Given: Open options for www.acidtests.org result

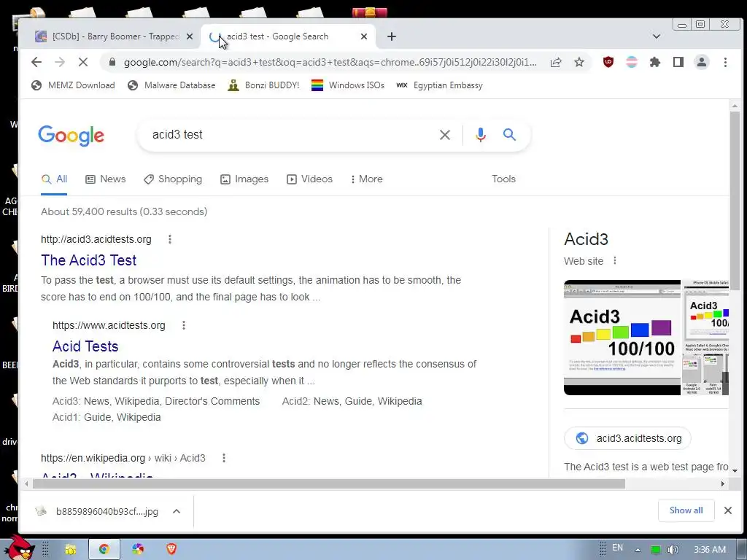Looking at the screenshot, I should click(183, 325).
